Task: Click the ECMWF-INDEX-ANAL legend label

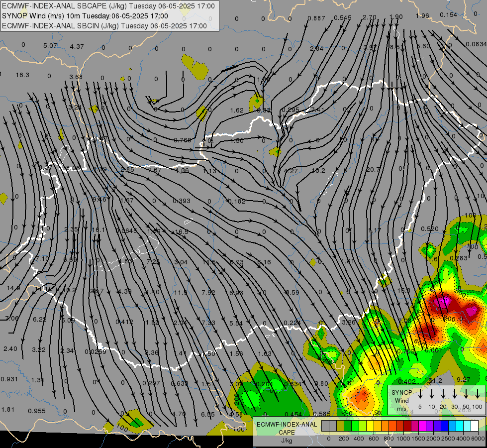Action: click(x=287, y=425)
